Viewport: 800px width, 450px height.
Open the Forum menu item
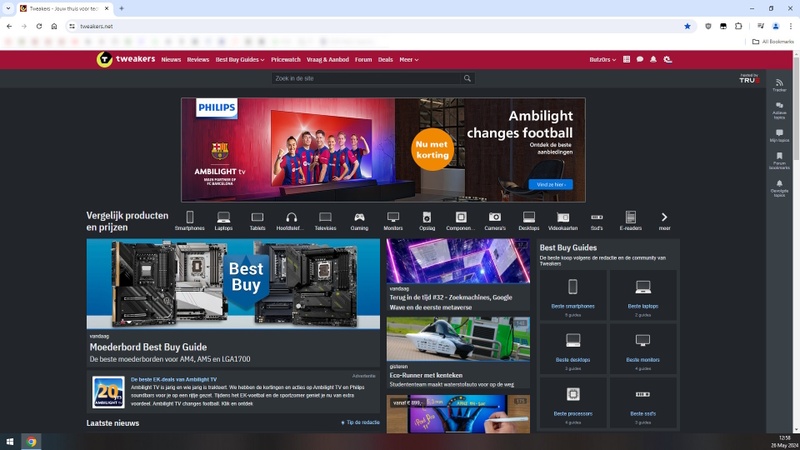363,60
